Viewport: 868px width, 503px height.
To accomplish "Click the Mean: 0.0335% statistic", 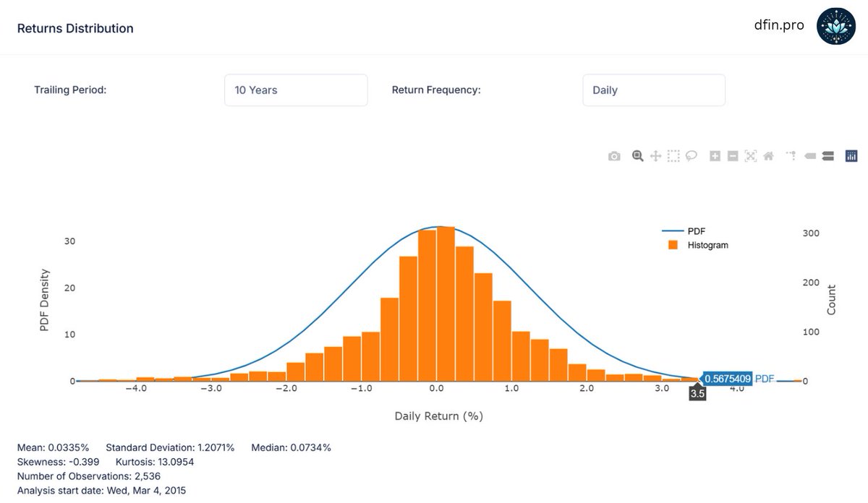I will [54, 447].
